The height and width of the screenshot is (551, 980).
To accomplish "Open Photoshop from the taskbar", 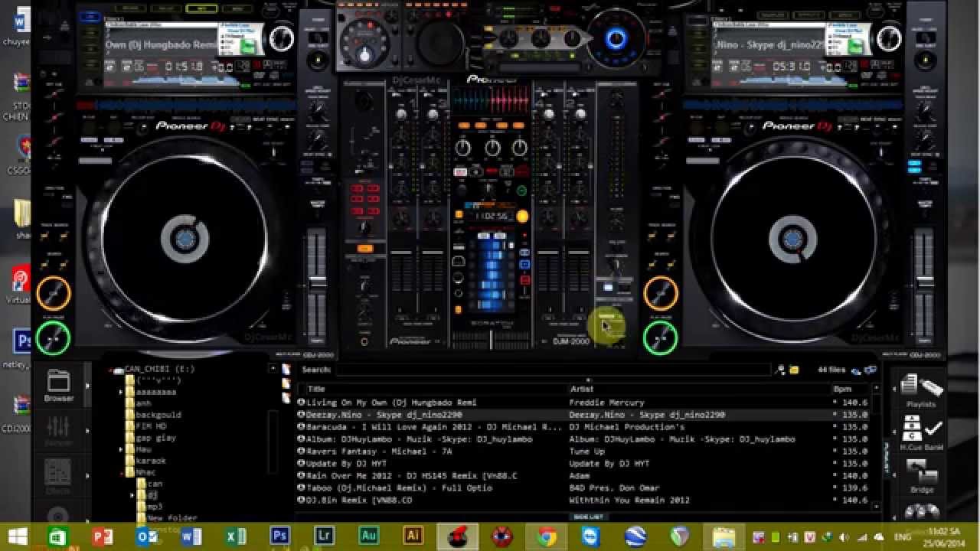I will click(280, 536).
